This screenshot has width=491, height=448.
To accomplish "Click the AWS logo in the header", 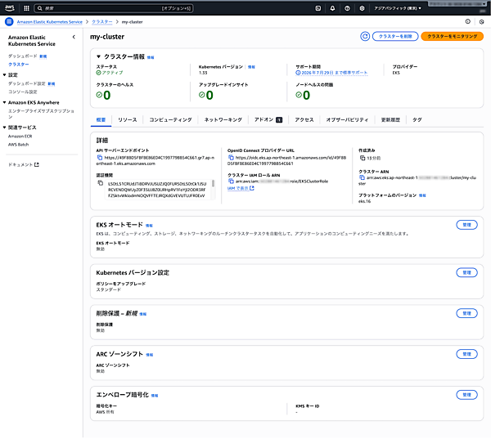I will click(x=10, y=7).
